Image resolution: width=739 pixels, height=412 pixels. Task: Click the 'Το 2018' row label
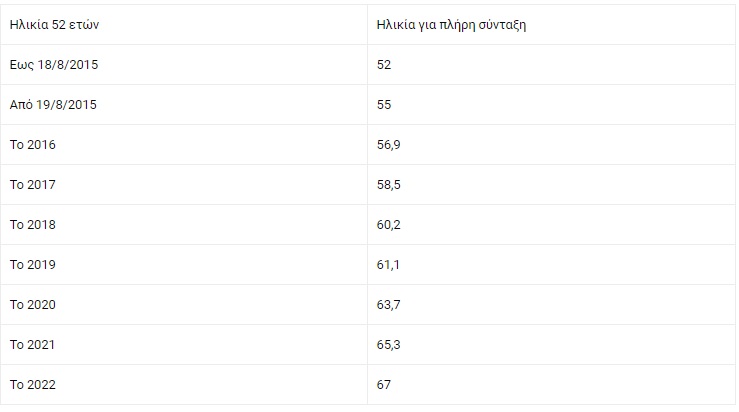[x=33, y=225]
